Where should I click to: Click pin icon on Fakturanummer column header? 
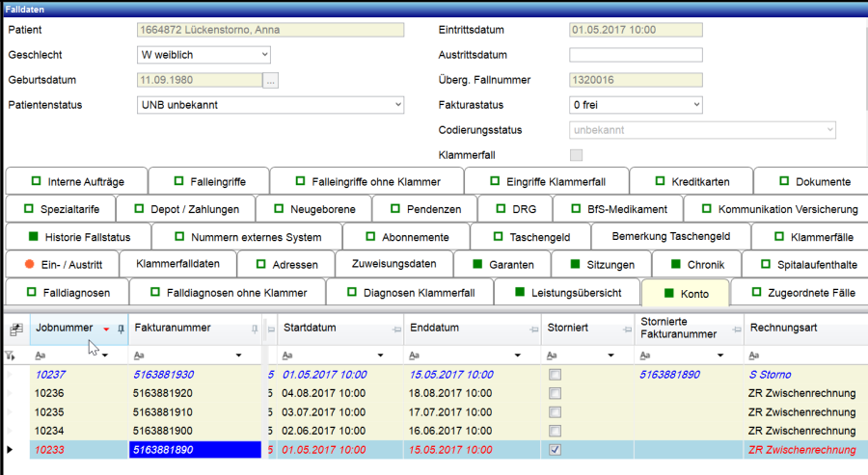click(255, 329)
